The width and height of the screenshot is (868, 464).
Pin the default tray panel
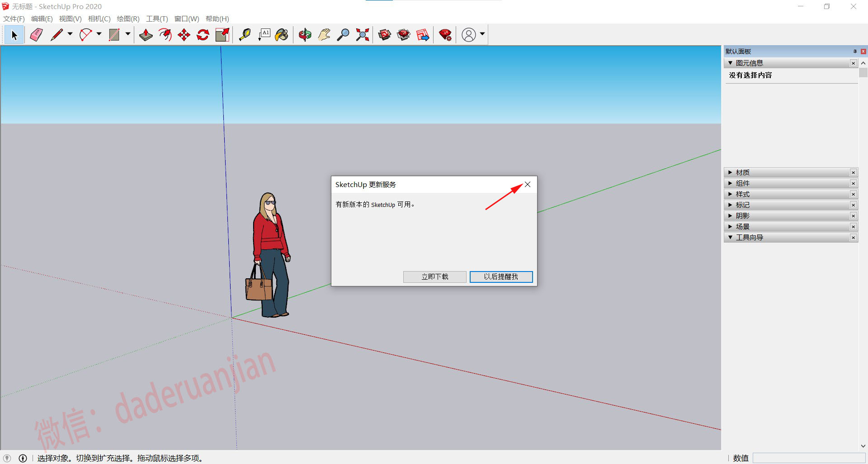[x=855, y=52]
